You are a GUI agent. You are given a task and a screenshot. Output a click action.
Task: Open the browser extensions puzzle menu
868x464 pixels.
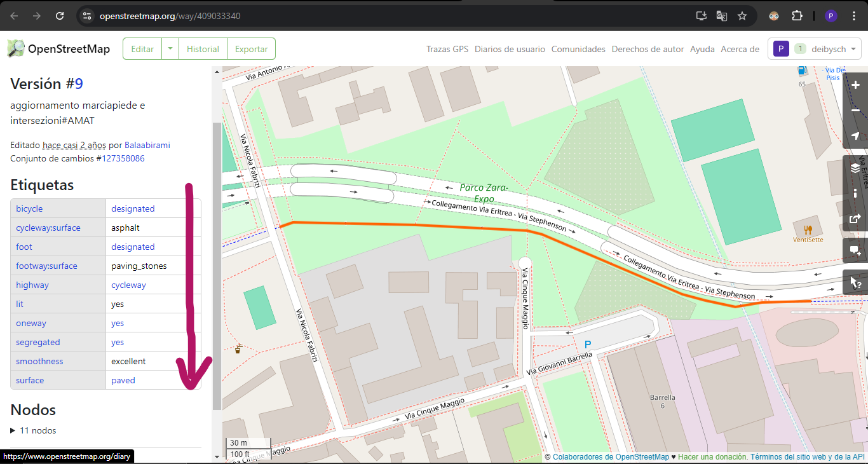point(797,16)
